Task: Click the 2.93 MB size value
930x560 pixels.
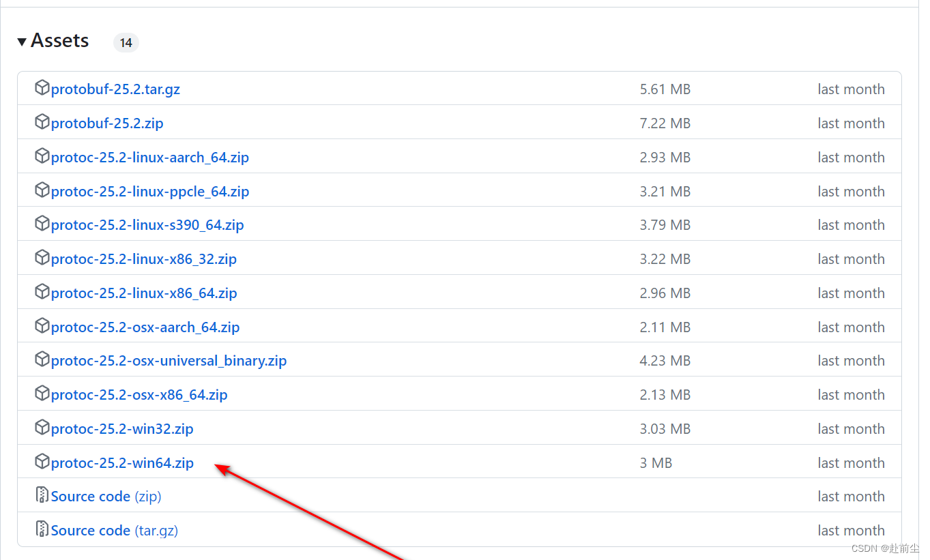Action: [665, 158]
